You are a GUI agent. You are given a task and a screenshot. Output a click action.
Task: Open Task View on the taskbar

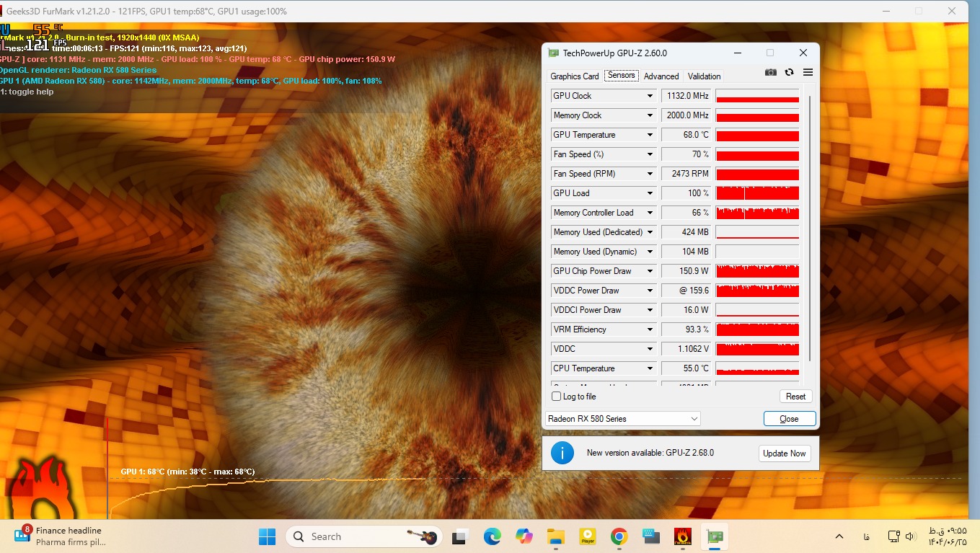[459, 536]
